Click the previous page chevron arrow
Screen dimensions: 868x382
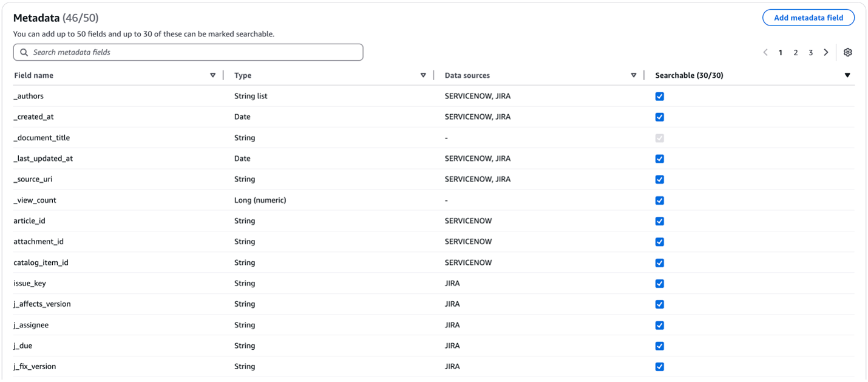(765, 52)
